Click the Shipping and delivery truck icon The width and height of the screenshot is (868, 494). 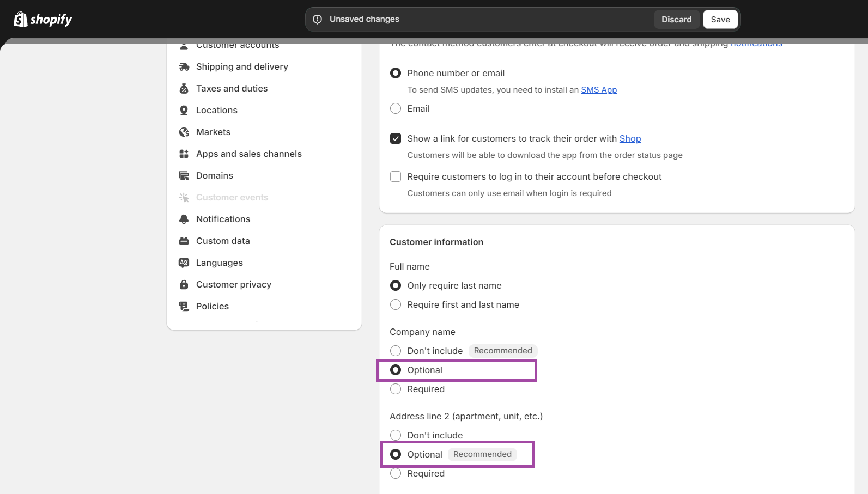point(184,67)
